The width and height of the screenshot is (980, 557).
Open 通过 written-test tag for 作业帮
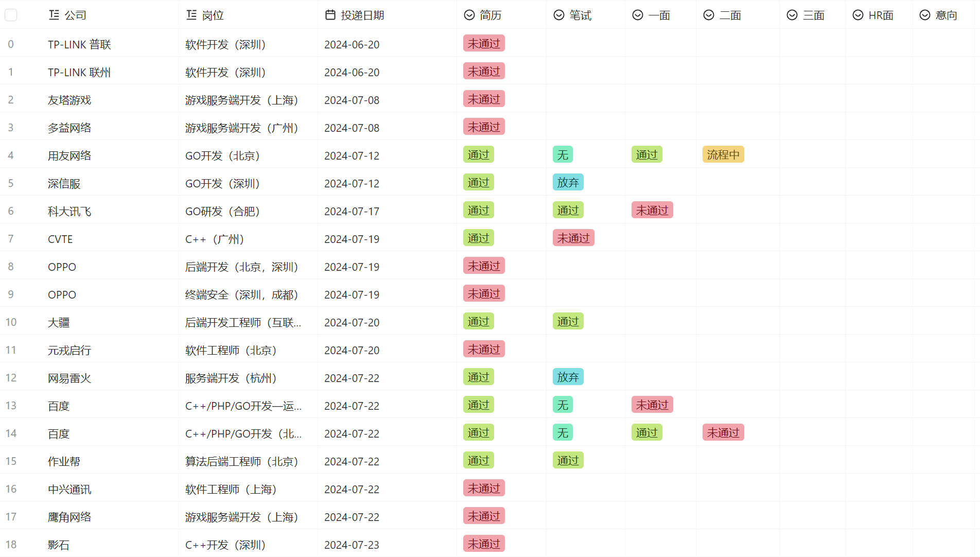[x=568, y=460]
